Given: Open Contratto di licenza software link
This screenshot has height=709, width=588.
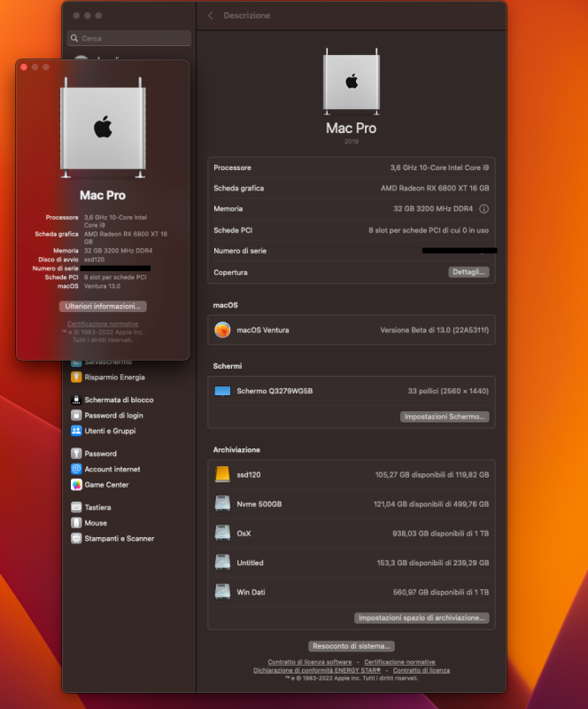Looking at the screenshot, I should coord(310,662).
